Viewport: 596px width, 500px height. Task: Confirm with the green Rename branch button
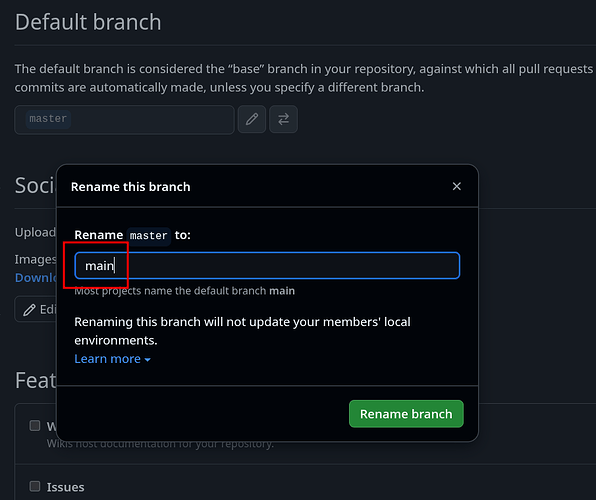coord(406,414)
